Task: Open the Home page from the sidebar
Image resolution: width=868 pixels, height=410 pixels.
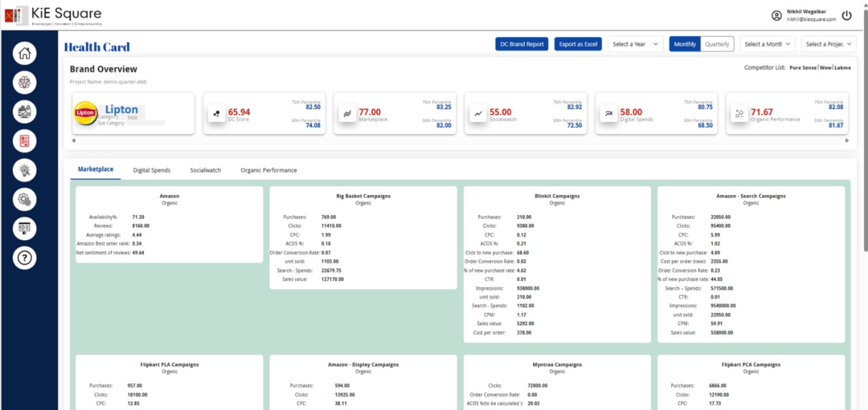Action: click(x=24, y=53)
